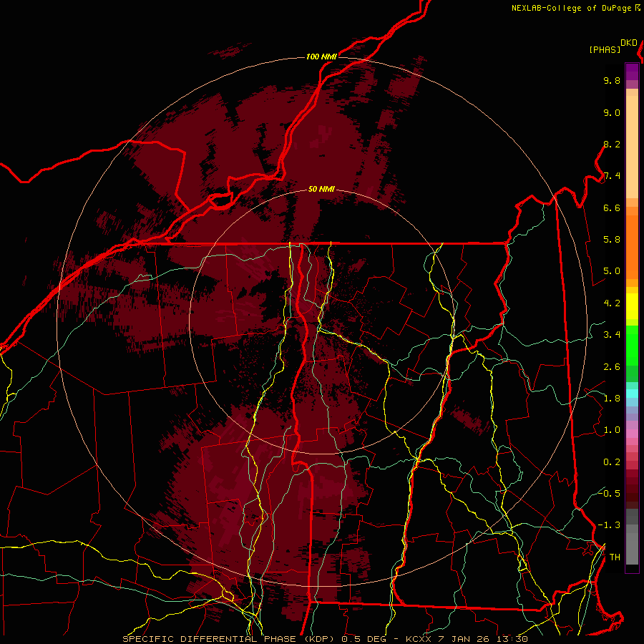
Task: Click the 4.2 legend value
Action: pyautogui.click(x=612, y=303)
